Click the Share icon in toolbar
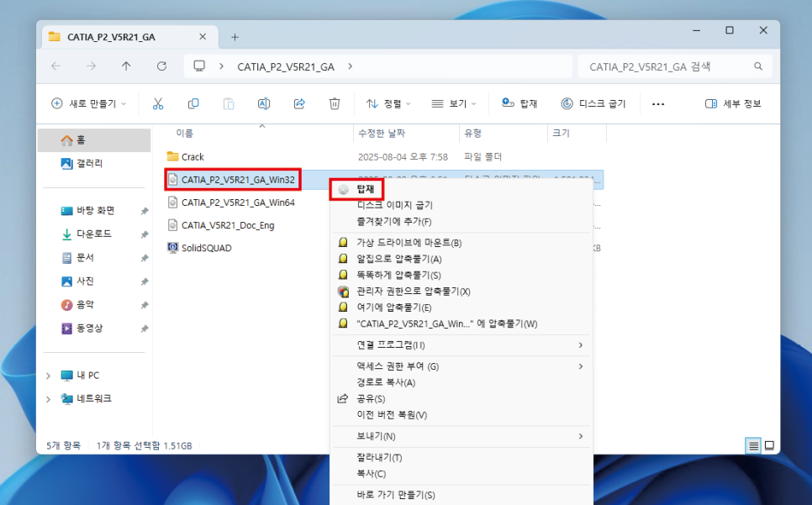Image resolution: width=812 pixels, height=505 pixels. coord(299,104)
